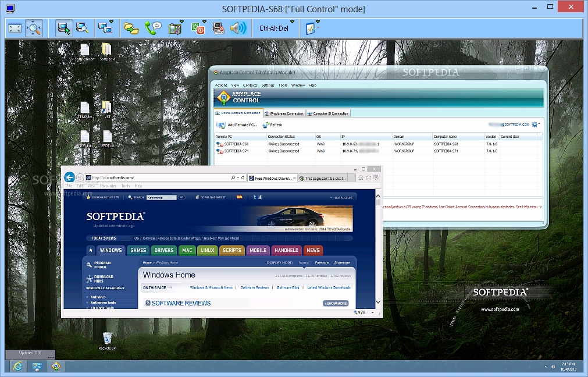Open the remote power shutdown dropdown
The width and height of the screenshot is (588, 377).
(x=198, y=28)
